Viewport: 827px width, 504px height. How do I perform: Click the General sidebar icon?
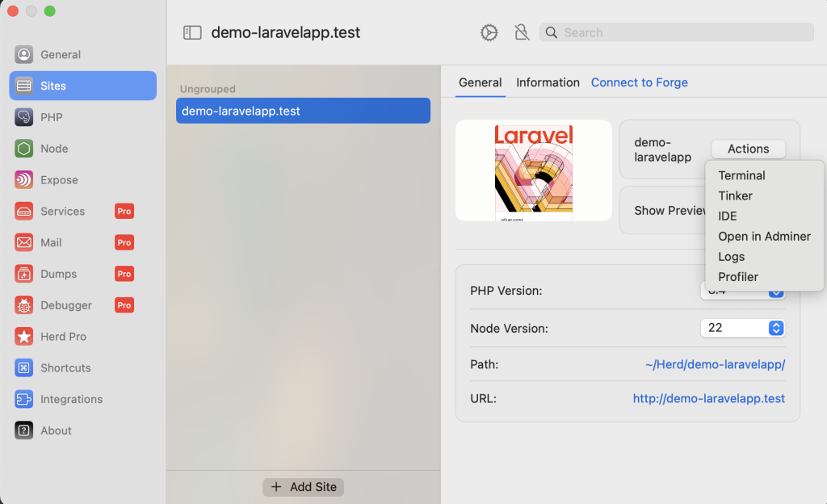pyautogui.click(x=24, y=55)
